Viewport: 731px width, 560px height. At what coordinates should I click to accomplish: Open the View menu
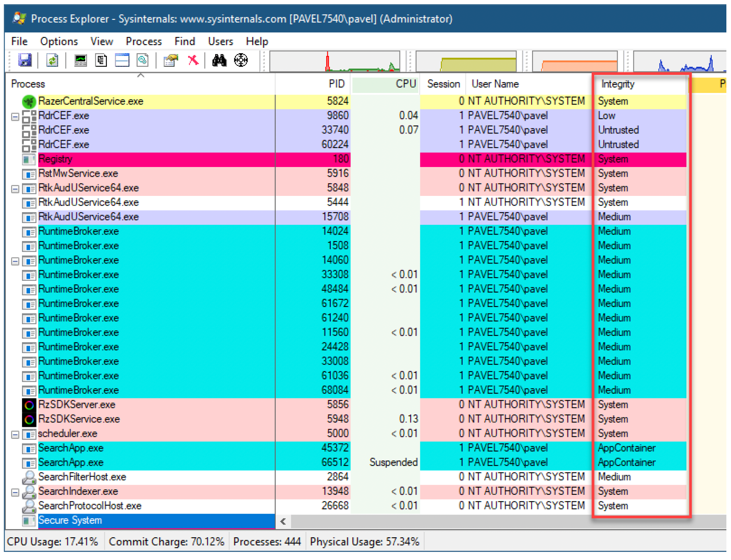pyautogui.click(x=102, y=41)
